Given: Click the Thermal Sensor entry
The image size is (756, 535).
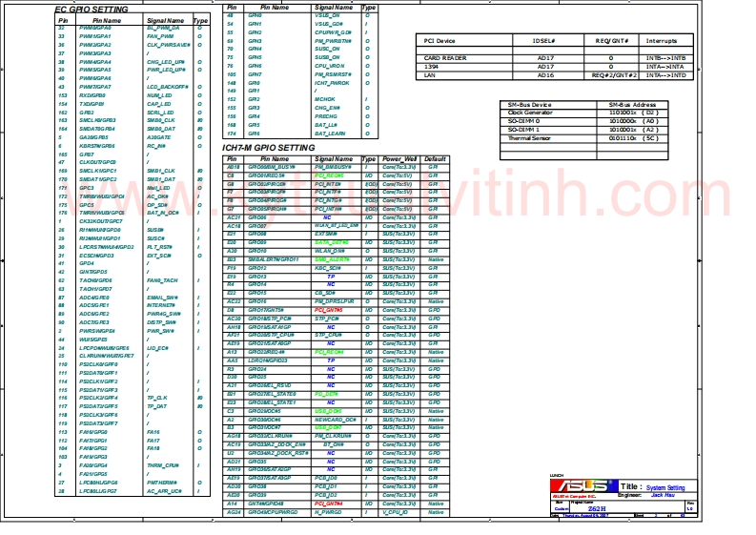Looking at the screenshot, I should [529, 138].
